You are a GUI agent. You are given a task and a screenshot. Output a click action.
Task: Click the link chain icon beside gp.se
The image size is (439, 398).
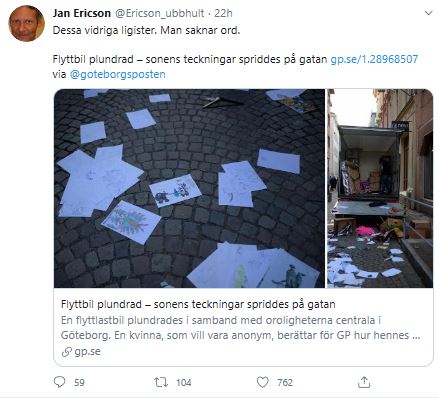pos(67,352)
